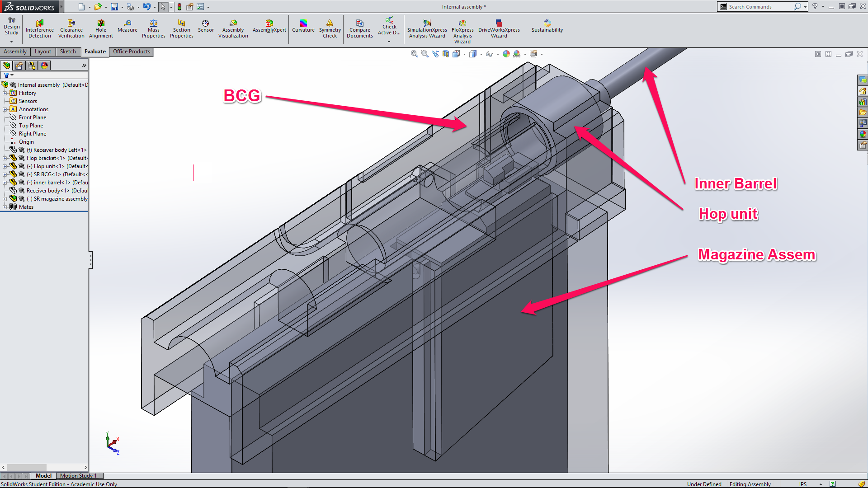Image resolution: width=868 pixels, height=488 pixels.
Task: Open the DisplayManager tab icon
Action: point(44,66)
